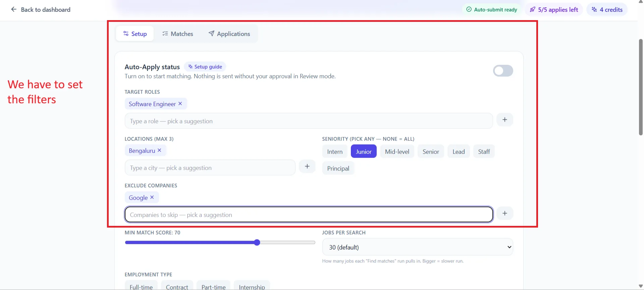
Task: Click the sparkle icon in Setup guide
Action: (190, 67)
